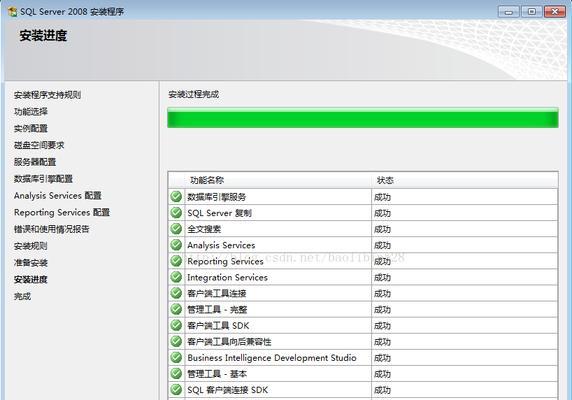Image resolution: width=572 pixels, height=400 pixels.
Task: Click success icon beside SQL Server 复制
Action: [x=176, y=213]
